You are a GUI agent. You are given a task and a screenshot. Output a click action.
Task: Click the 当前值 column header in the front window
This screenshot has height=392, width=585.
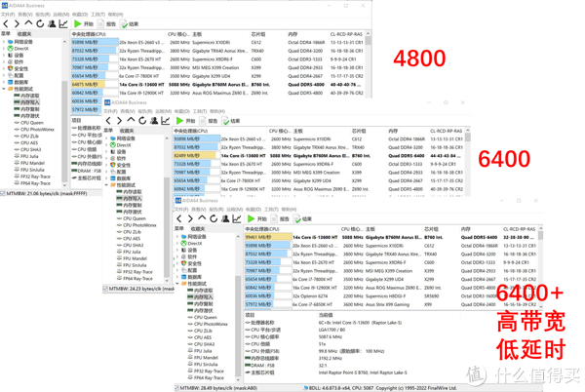point(324,315)
